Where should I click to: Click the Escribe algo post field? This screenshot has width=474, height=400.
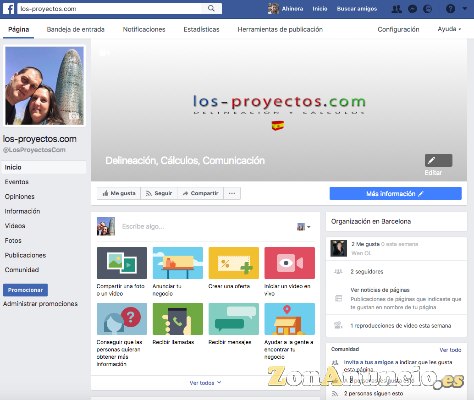[207, 227]
